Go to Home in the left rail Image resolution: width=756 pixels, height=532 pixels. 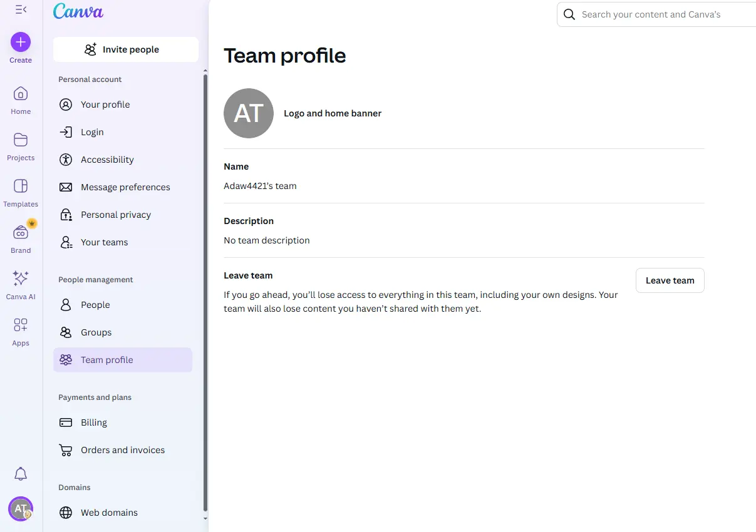pos(21,100)
